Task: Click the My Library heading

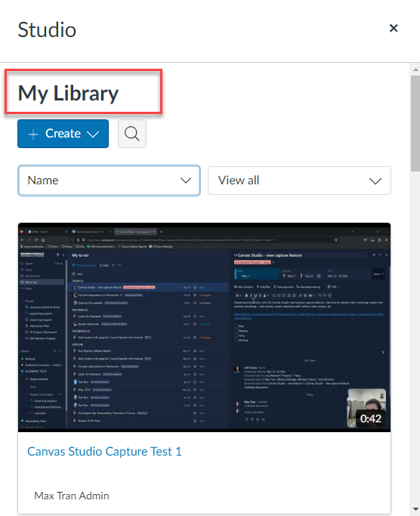Action: [x=68, y=93]
